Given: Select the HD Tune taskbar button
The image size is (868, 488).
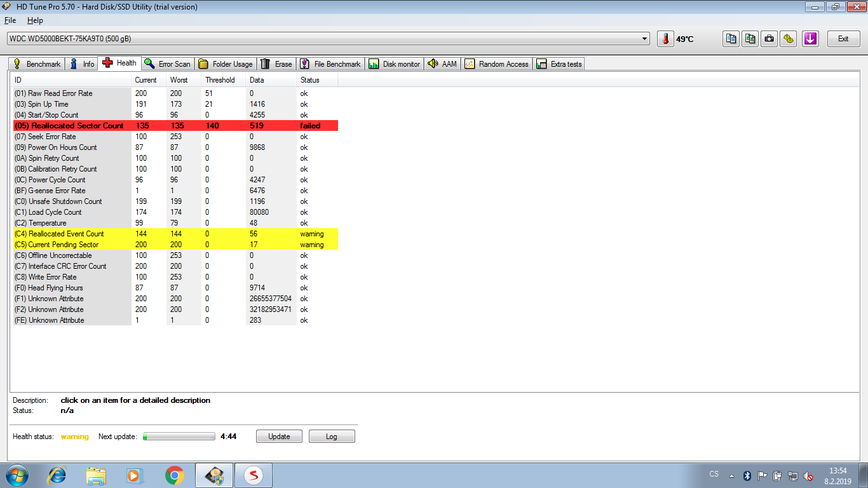Looking at the screenshot, I should (214, 475).
